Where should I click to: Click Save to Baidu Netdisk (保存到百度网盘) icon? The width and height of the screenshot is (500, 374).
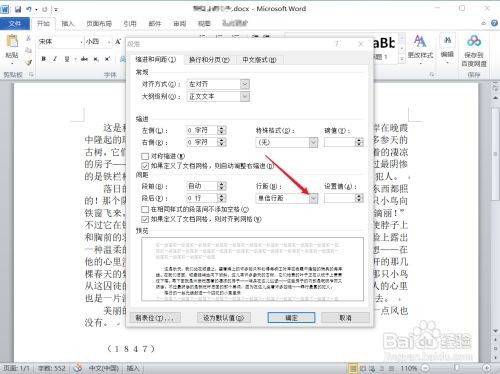coord(474,41)
